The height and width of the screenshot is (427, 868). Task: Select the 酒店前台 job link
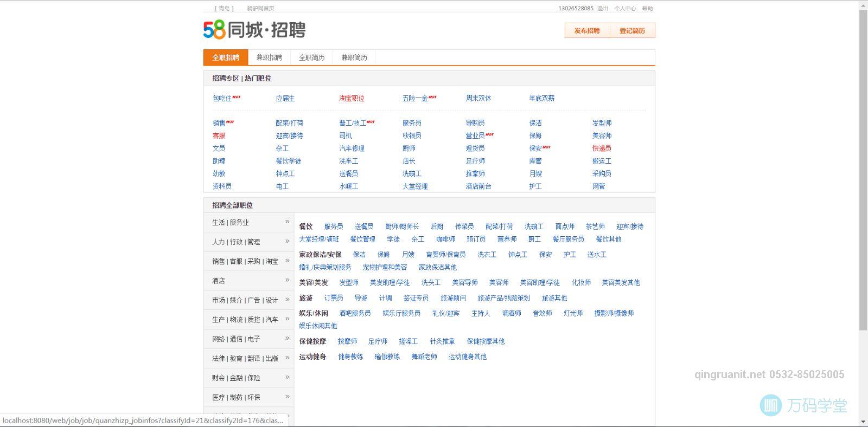click(x=478, y=186)
